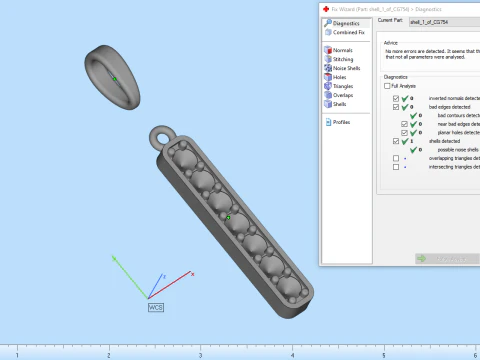Open the Diagnostics page in Fix Wizard
The height and width of the screenshot is (360, 480).
346,23
